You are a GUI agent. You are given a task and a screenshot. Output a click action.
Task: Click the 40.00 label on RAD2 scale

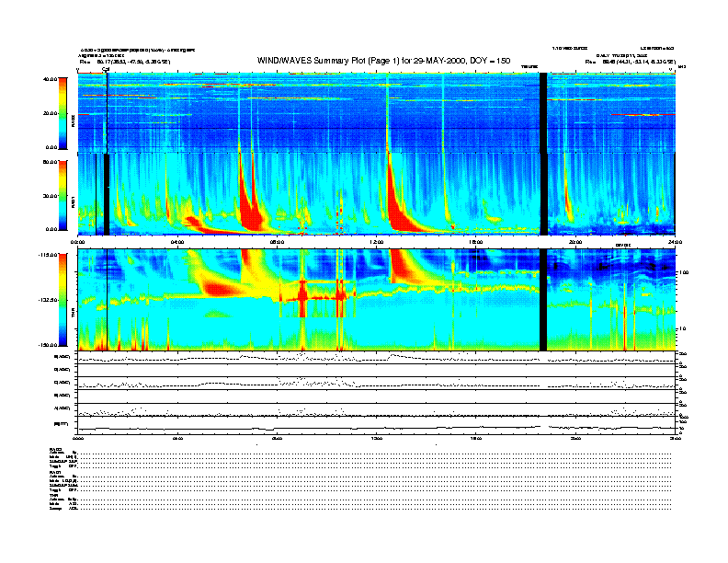pos(50,79)
